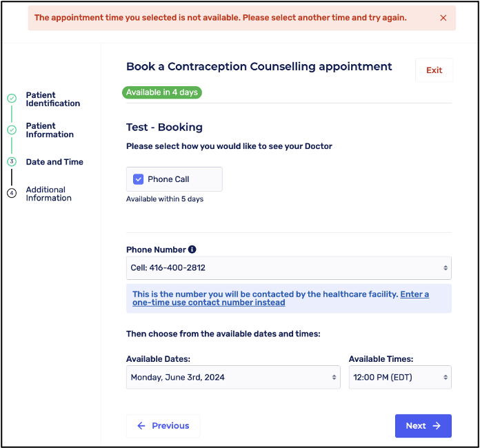Open the Available Times dropdown
Screen dimensions: 480x448
pos(400,377)
